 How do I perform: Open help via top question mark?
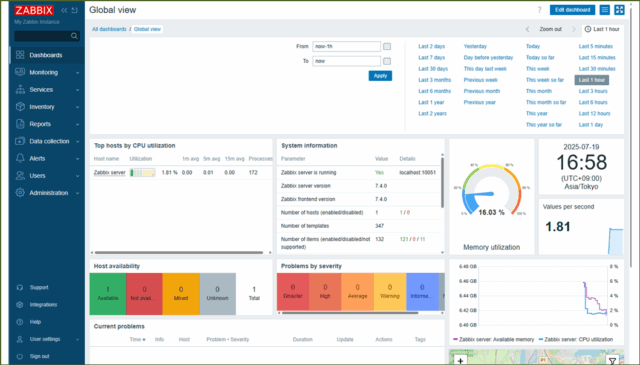tap(540, 10)
